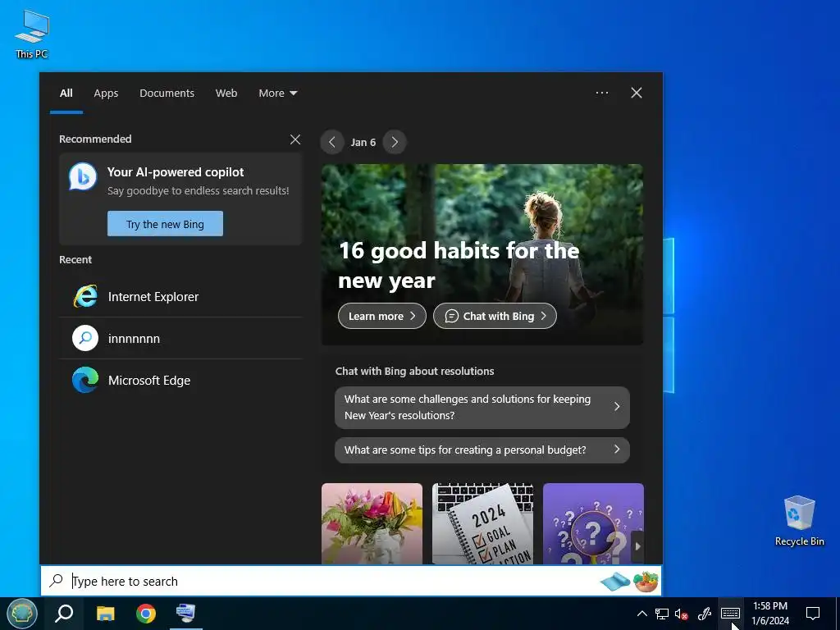
Task: Open the Action Center notifications icon
Action: [813, 614]
